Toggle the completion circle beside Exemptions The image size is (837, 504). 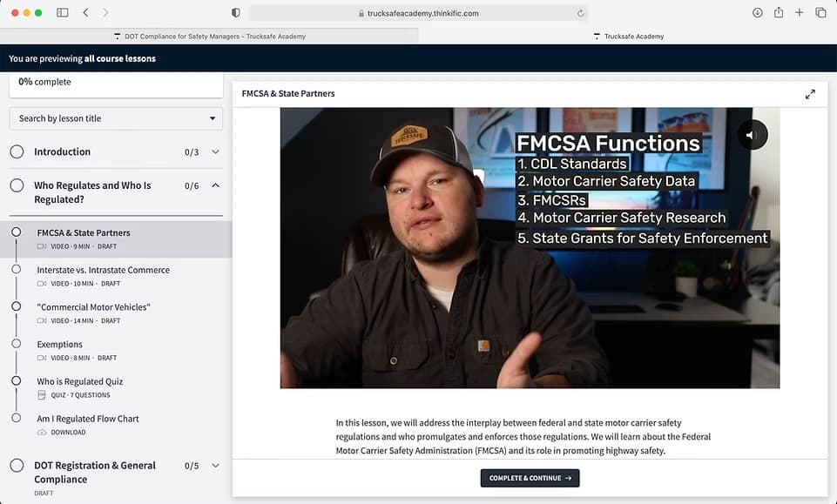pos(18,344)
